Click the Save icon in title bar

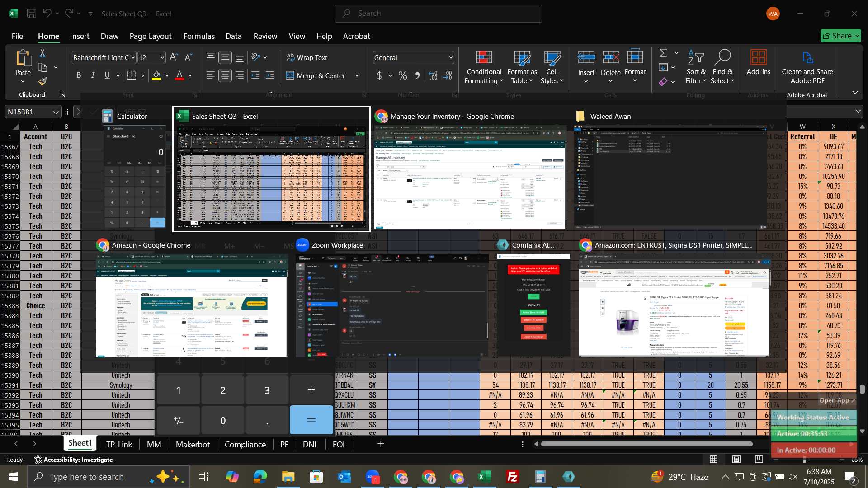[x=32, y=14]
